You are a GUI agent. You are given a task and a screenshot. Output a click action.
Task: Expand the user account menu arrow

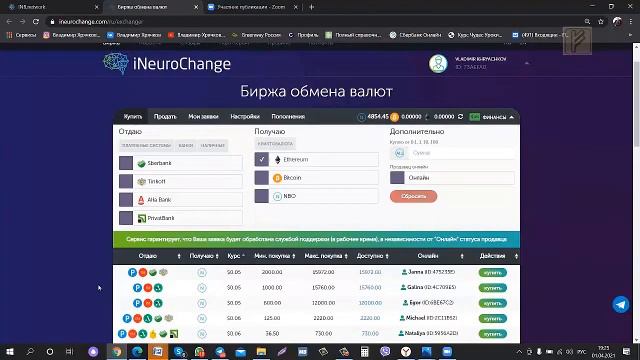pos(527,63)
